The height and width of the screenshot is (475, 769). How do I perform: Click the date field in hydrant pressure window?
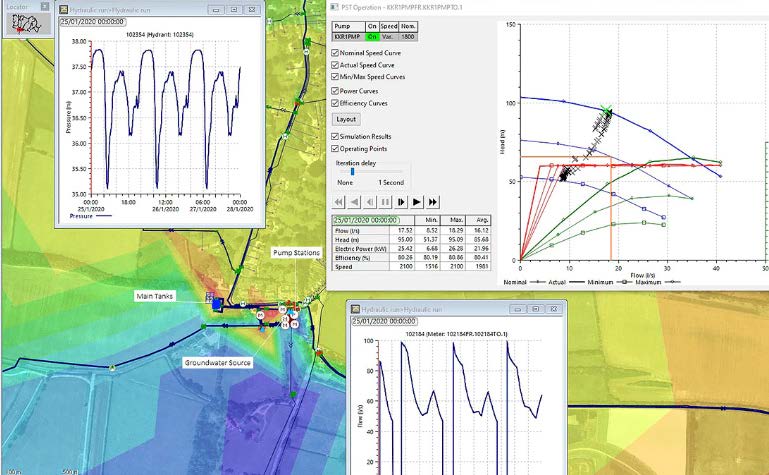(x=92, y=21)
